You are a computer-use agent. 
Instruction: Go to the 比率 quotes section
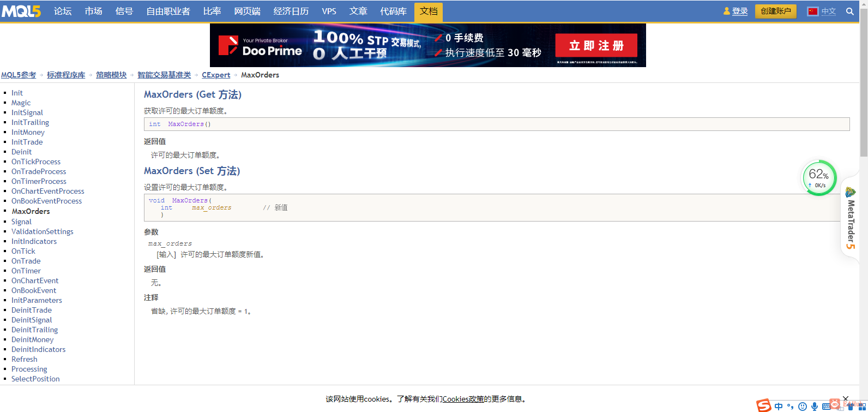212,11
